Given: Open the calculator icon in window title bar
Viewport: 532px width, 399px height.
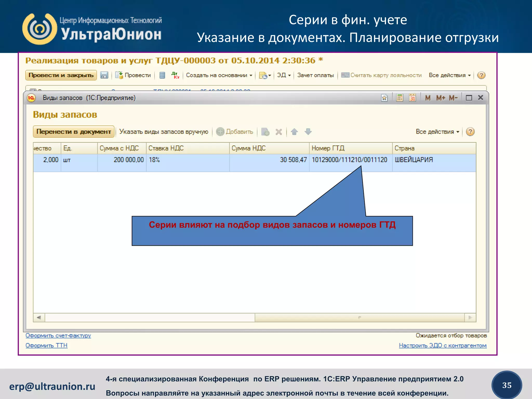Looking at the screenshot, I should point(400,98).
